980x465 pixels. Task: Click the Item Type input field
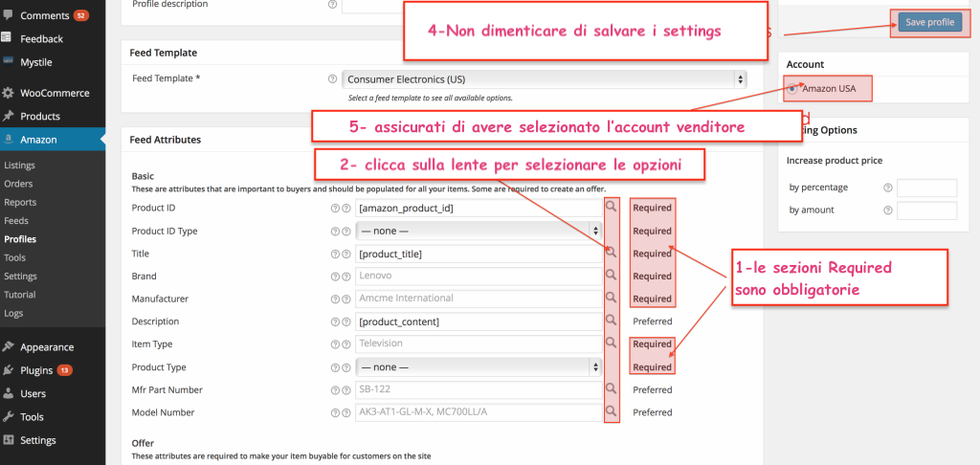click(479, 343)
